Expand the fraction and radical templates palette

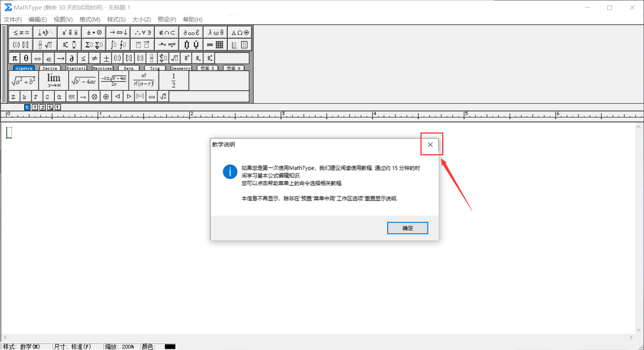(45, 45)
